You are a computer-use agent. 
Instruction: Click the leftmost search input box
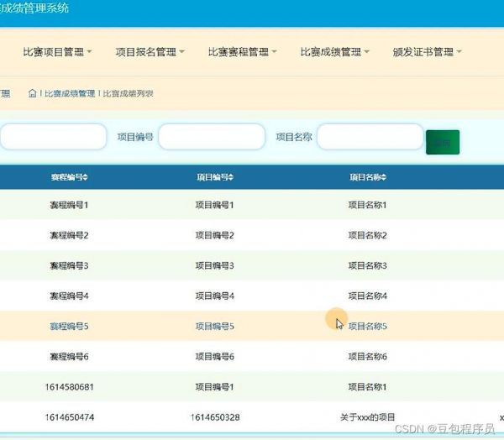click(52, 137)
